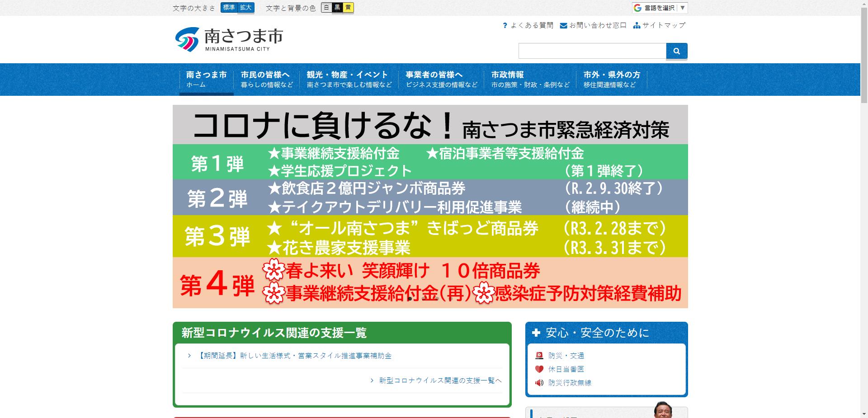Open the 市民の皆様へ menu

click(266, 79)
